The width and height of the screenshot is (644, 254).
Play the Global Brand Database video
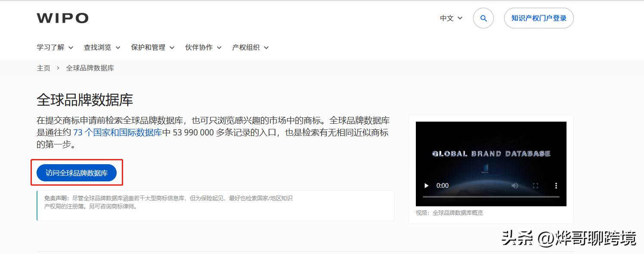click(427, 186)
